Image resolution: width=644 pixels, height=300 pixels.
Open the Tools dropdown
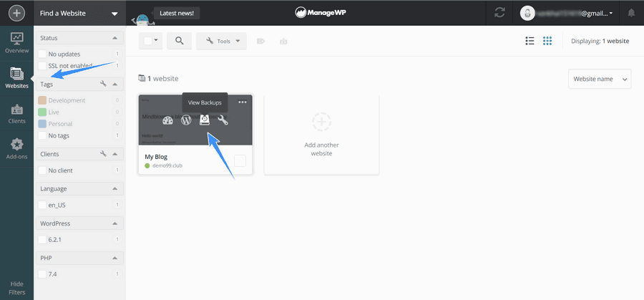point(221,41)
